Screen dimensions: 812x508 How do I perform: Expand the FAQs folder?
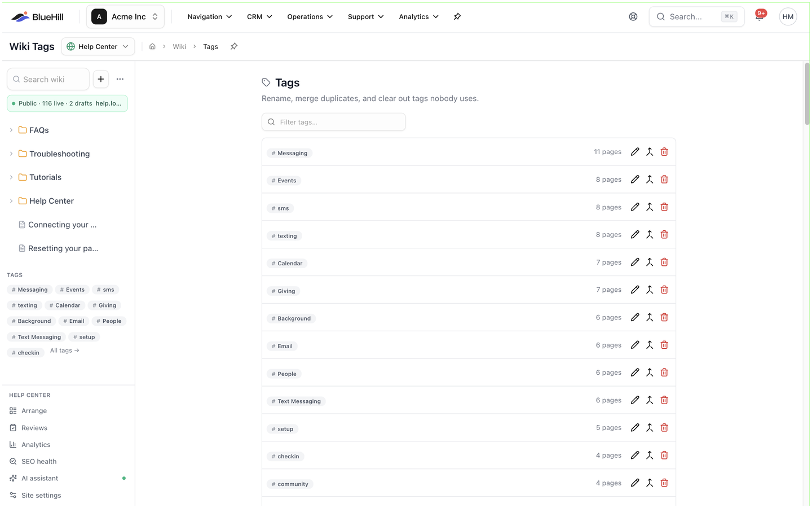coord(11,130)
